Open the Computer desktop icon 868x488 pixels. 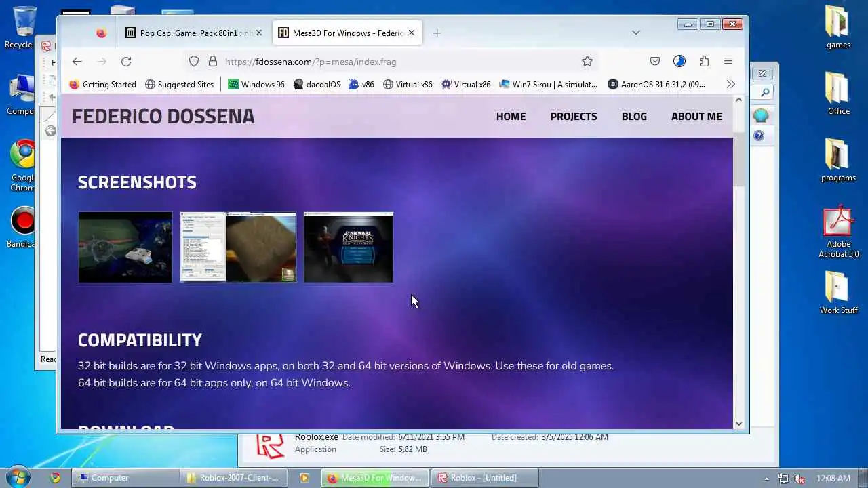22,94
